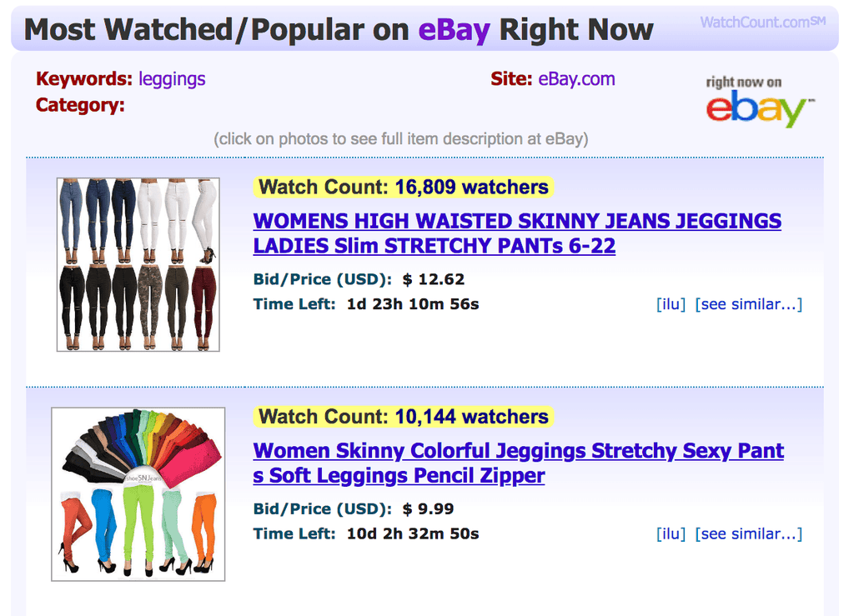
Task: Click the 'right now on' text above the logo
Action: (744, 83)
